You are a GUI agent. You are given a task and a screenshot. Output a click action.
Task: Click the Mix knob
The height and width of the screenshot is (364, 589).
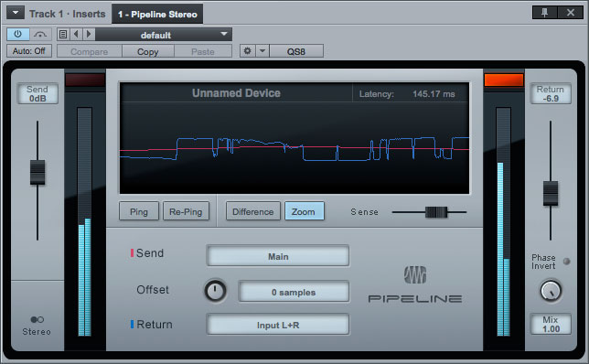[x=551, y=291]
